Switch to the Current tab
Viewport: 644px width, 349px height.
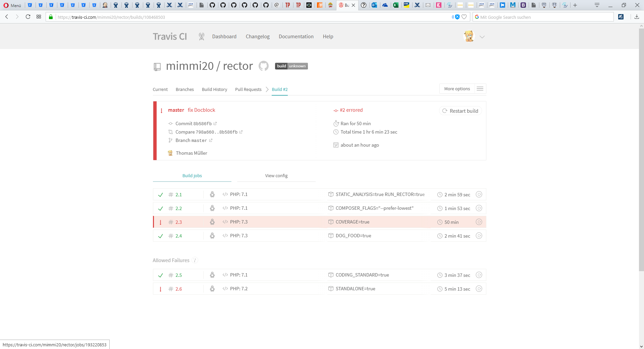pyautogui.click(x=160, y=89)
